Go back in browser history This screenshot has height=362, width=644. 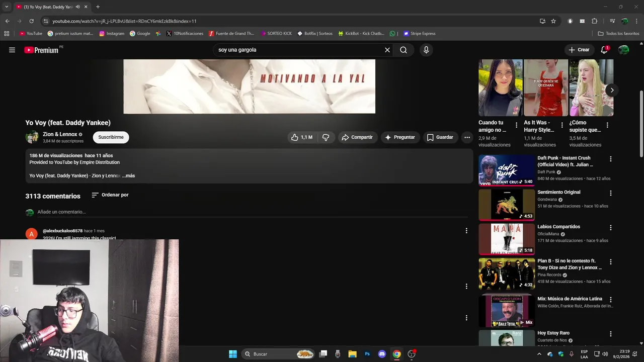(7, 21)
